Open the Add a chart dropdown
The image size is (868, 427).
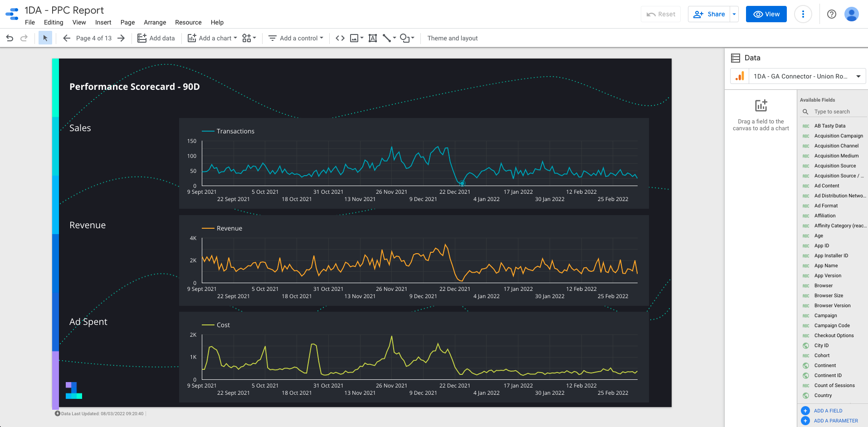212,38
